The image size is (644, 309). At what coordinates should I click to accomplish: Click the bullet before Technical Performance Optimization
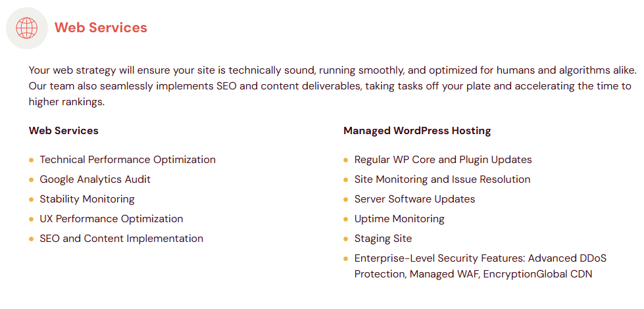31,160
